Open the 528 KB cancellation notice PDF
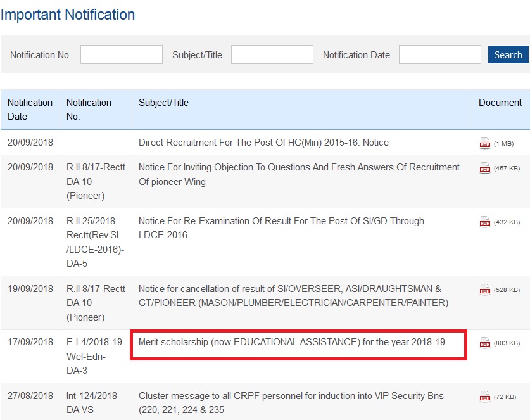The image size is (530, 420). click(484, 290)
